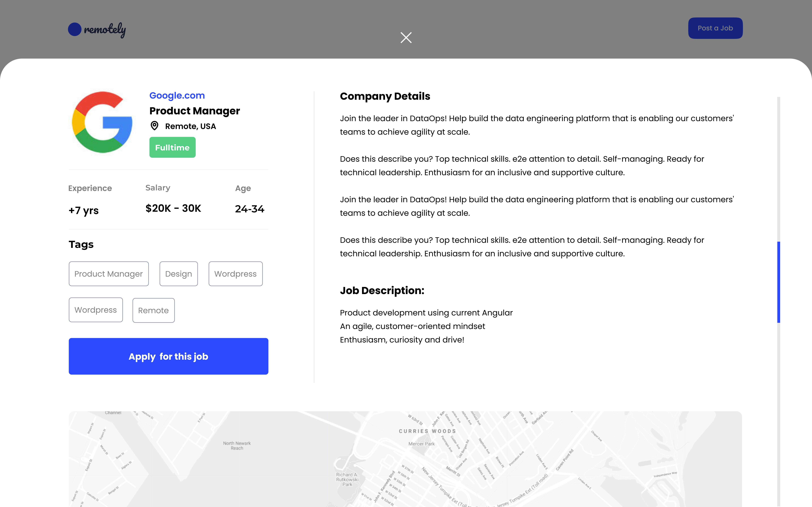812x507 pixels.
Task: Select the Remote tag
Action: tap(153, 311)
